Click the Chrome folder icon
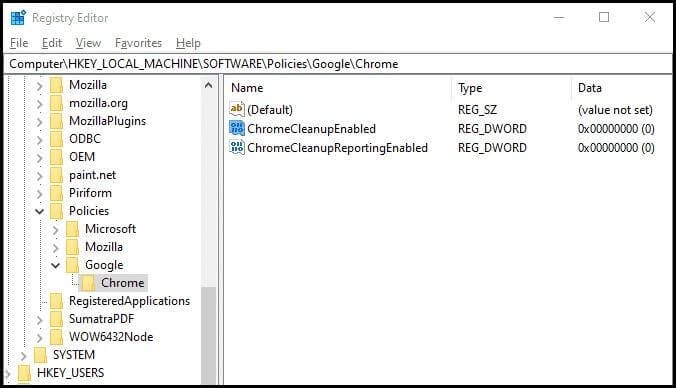 88,283
